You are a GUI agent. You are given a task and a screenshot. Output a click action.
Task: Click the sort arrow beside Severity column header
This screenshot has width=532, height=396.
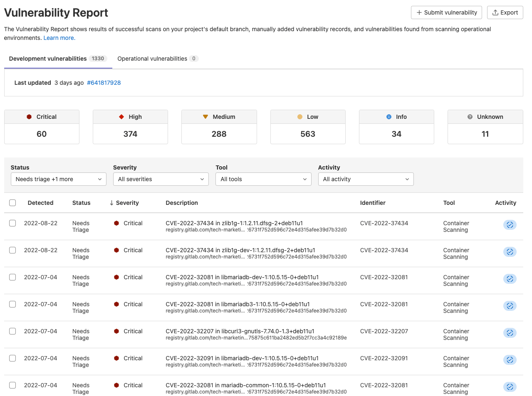coord(111,203)
